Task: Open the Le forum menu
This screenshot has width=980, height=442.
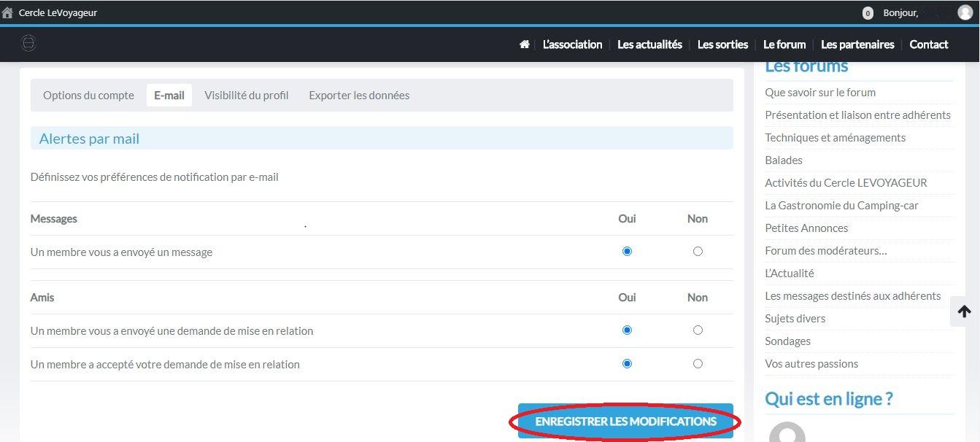Action: 784,44
